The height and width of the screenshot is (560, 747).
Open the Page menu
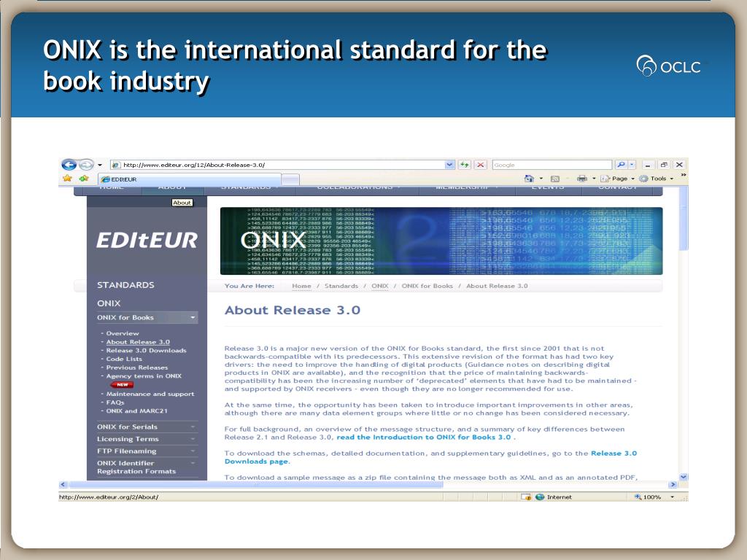pos(617,179)
